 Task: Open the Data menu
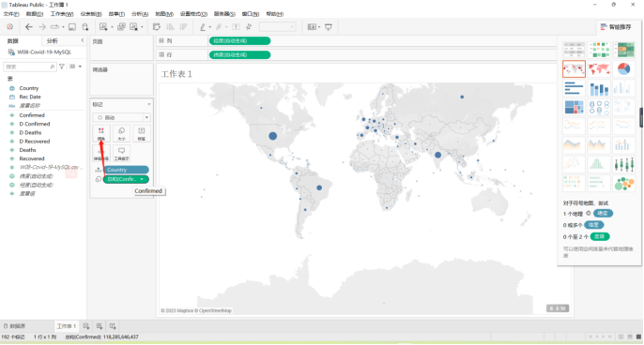35,14
